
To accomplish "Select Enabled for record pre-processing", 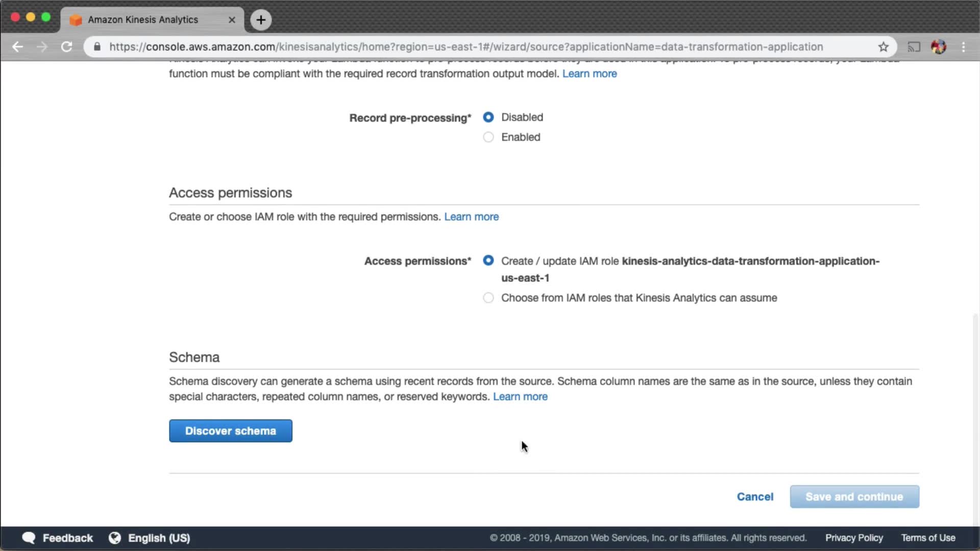I will tap(488, 137).
